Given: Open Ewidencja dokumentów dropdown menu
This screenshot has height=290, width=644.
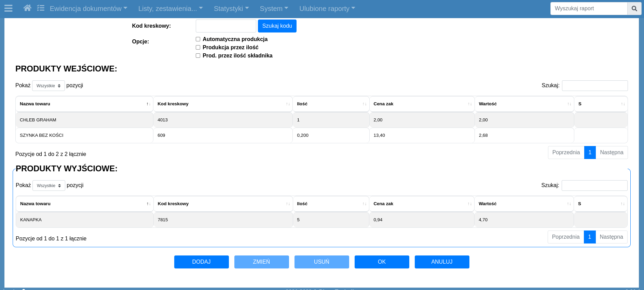Looking at the screenshot, I should 88,9.
